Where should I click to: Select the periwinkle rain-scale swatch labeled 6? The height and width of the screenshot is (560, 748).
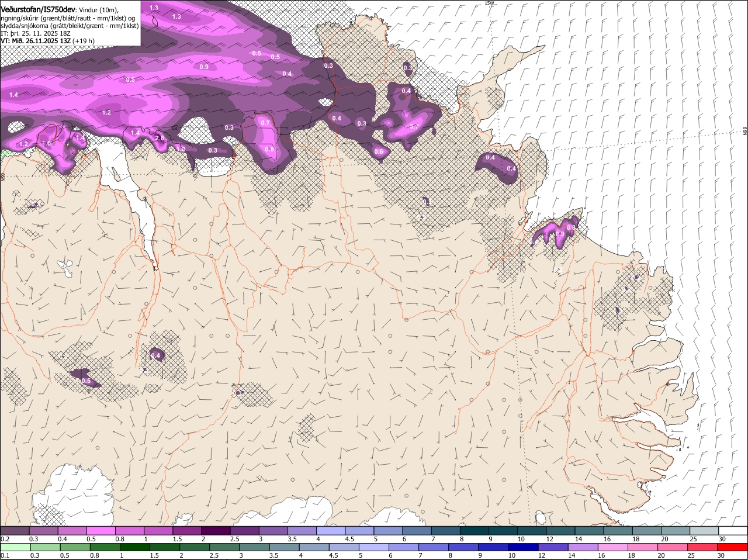pos(403,547)
